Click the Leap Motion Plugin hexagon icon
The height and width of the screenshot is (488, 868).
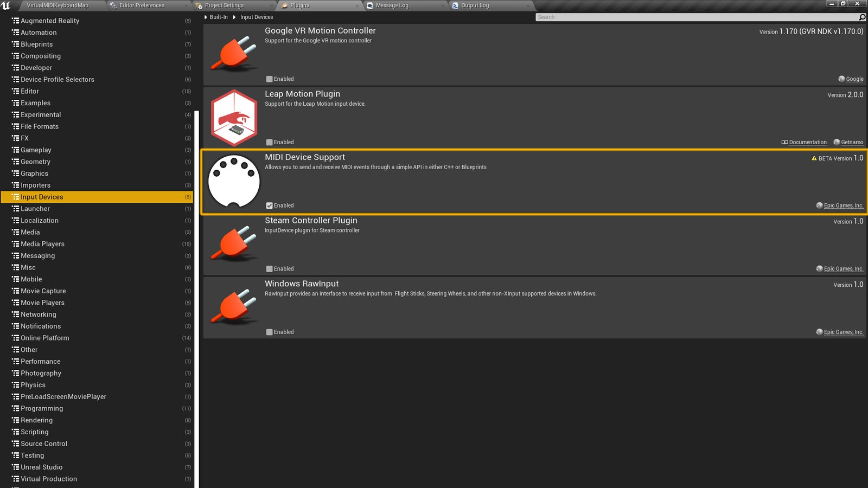(x=234, y=118)
